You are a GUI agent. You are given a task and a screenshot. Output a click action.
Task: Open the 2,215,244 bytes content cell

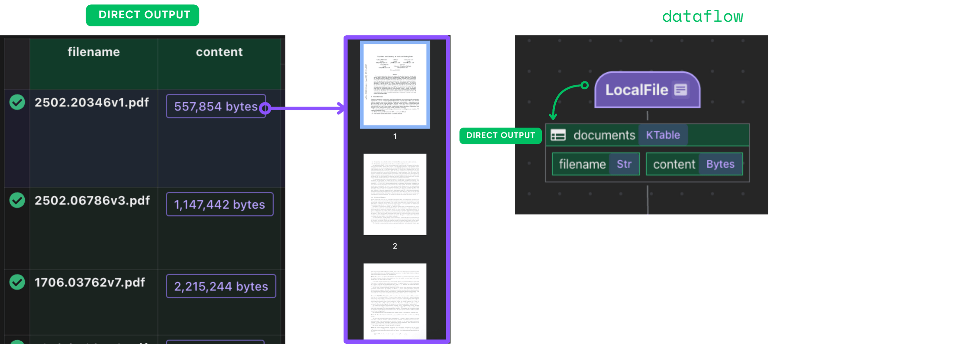point(221,286)
